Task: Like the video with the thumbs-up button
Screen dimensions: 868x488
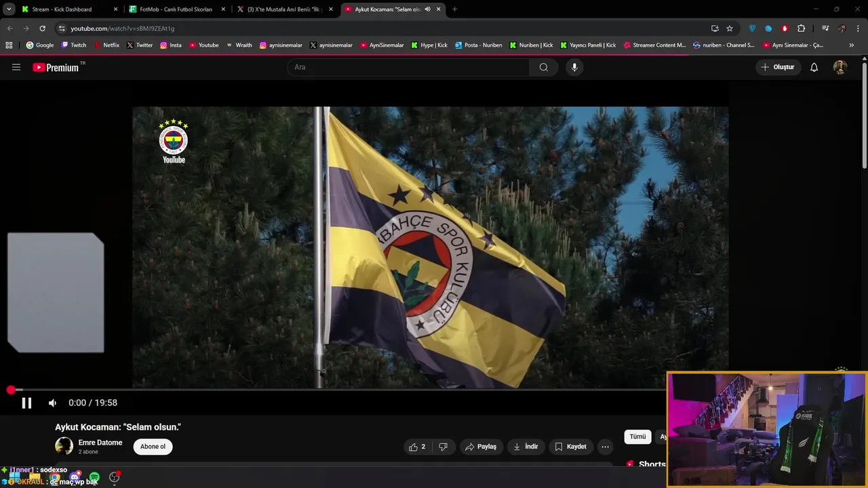Action: click(x=417, y=447)
